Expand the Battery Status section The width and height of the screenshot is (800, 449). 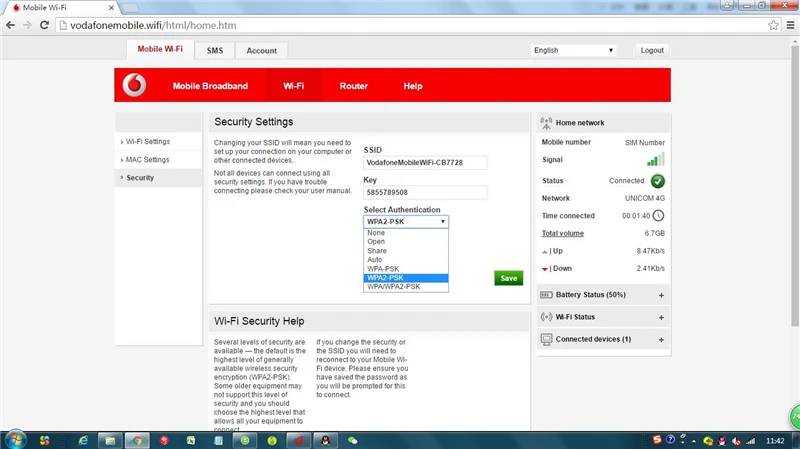coord(661,295)
